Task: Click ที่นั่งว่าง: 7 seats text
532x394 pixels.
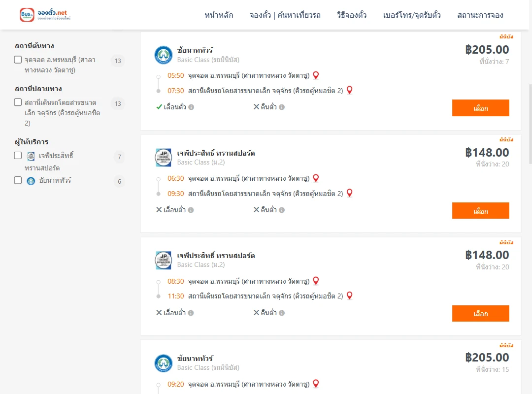Action: coord(494,62)
